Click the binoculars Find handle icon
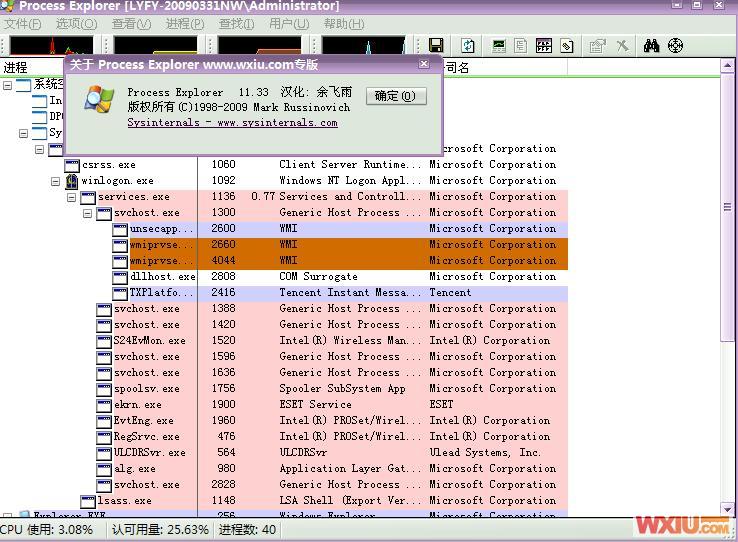Viewport: 738px width, 542px height. (x=651, y=46)
